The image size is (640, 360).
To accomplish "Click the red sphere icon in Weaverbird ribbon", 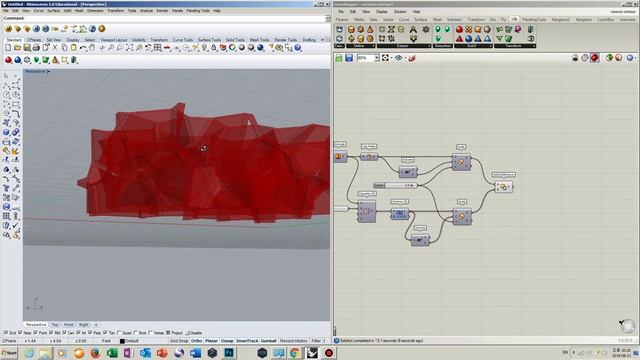I will point(459,29).
